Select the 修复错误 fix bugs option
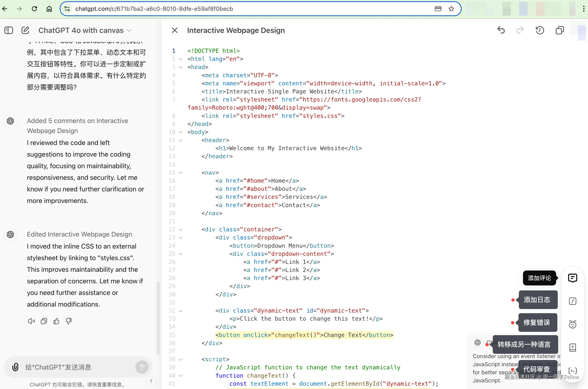 pyautogui.click(x=537, y=322)
